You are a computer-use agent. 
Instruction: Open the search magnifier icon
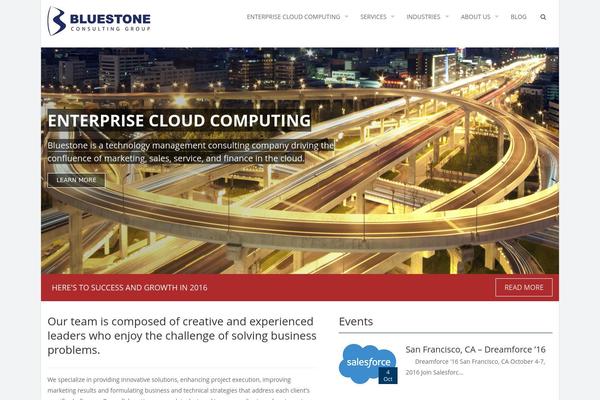[543, 17]
